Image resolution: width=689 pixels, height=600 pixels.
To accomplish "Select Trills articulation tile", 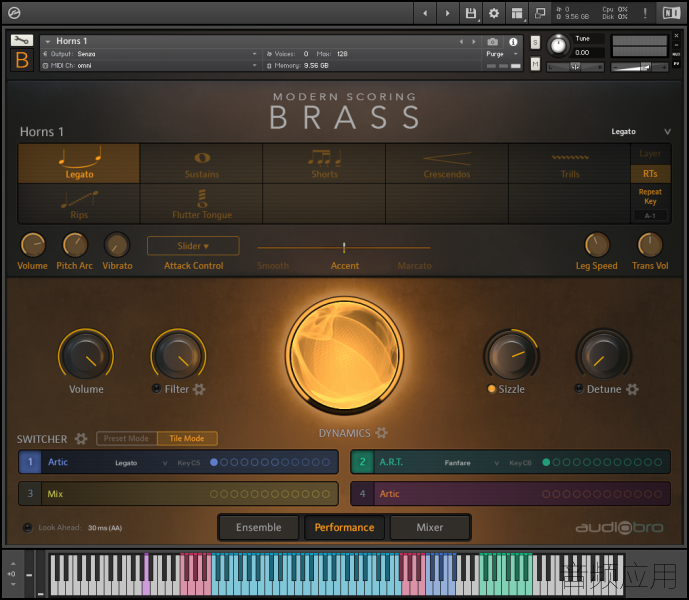I will point(569,163).
